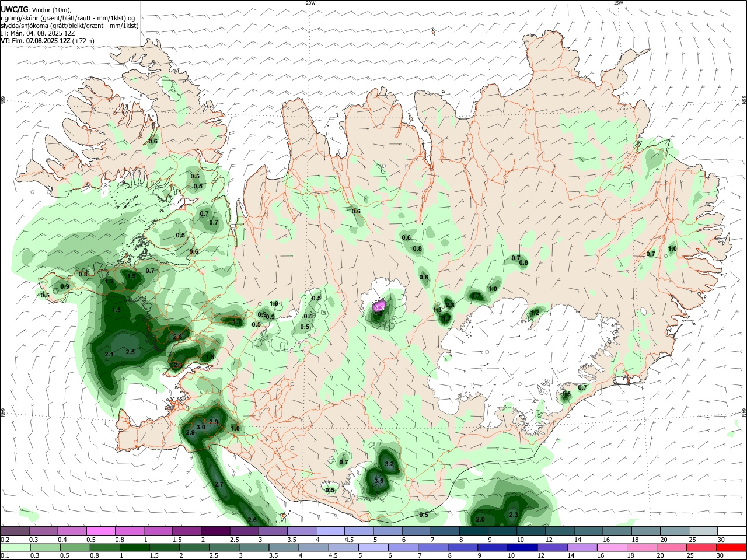Click the '0.1' label under the rain scale
Screen dimensions: 747x560
(x=4, y=555)
